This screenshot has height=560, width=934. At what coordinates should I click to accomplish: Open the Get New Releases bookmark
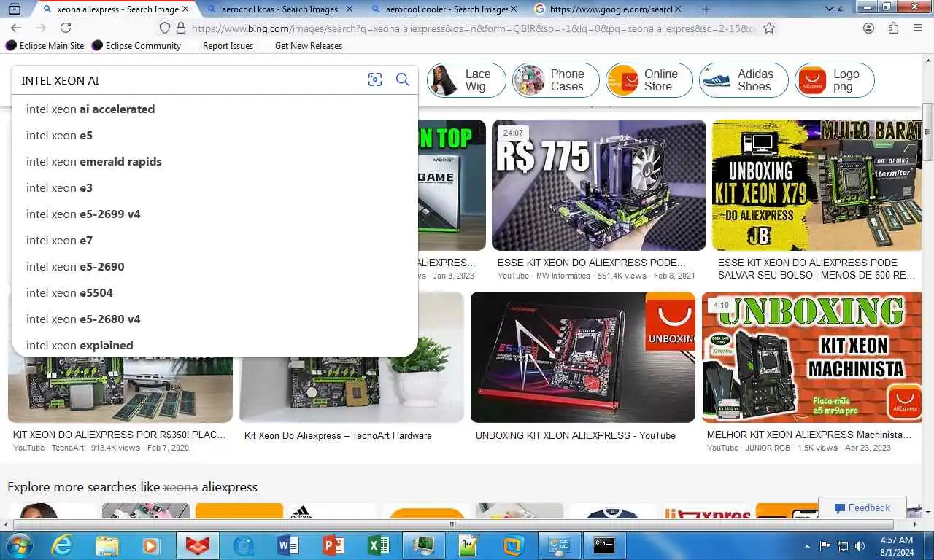309,45
